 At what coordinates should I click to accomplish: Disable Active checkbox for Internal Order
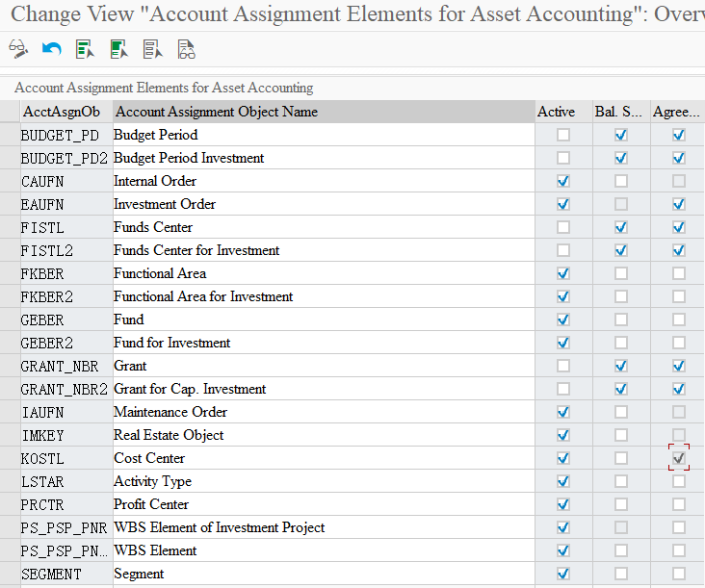tap(562, 181)
